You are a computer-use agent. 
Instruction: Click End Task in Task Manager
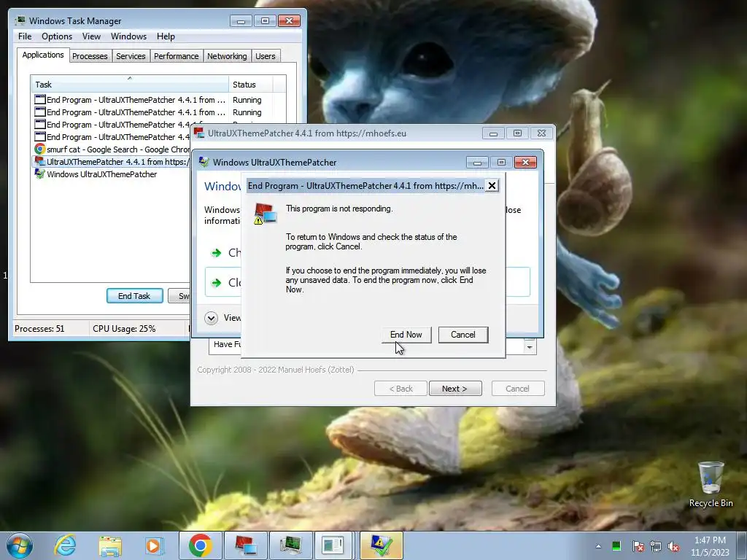click(x=134, y=296)
